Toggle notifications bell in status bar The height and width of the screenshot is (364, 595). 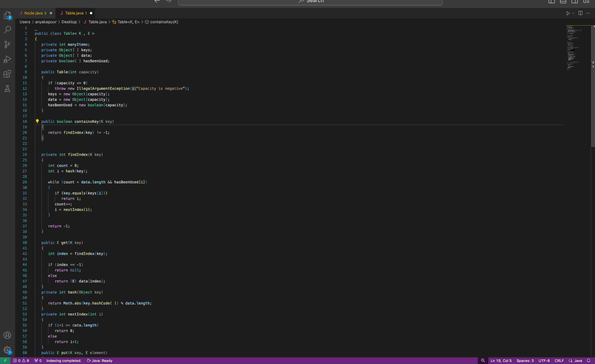[589, 361]
